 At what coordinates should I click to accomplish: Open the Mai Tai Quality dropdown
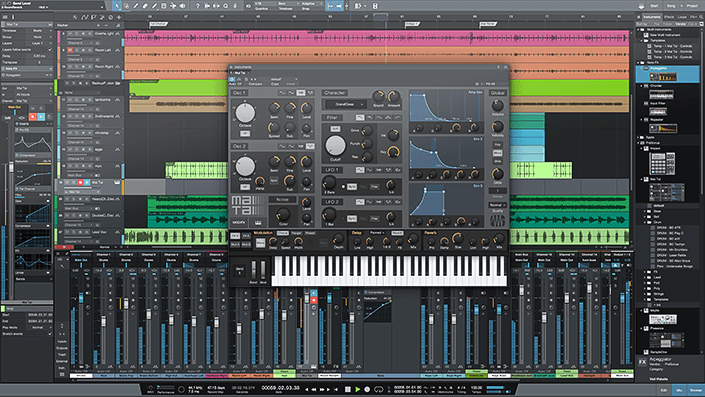(497, 205)
